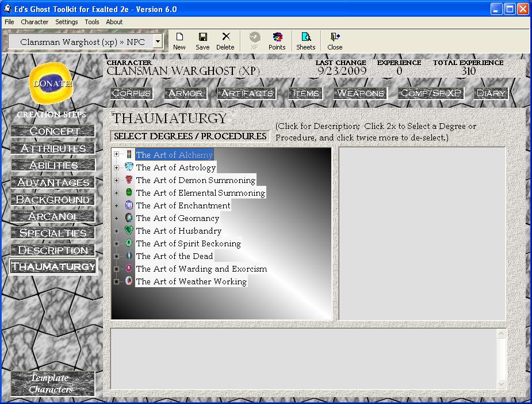
Task: Click the application icon in title bar
Action: [x=7, y=9]
